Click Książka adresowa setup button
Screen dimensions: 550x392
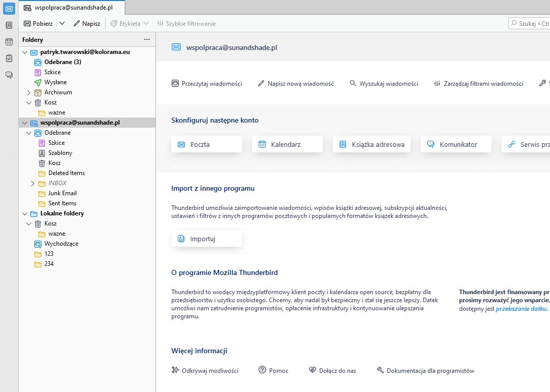373,144
